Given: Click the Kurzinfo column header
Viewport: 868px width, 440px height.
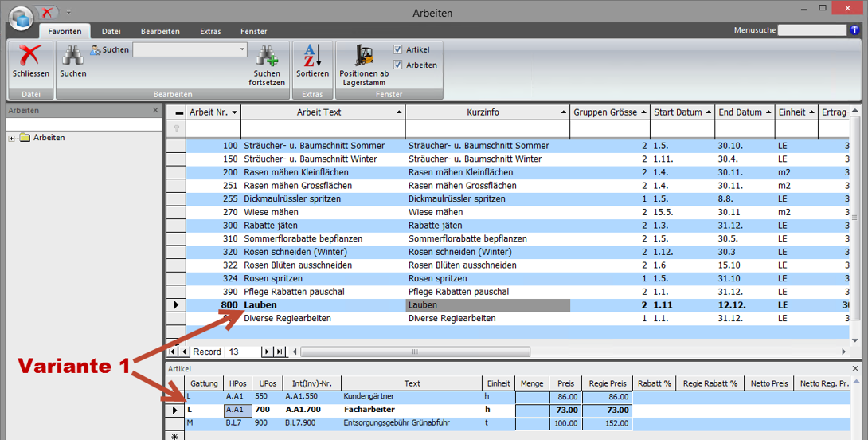Looking at the screenshot, I should [x=483, y=112].
